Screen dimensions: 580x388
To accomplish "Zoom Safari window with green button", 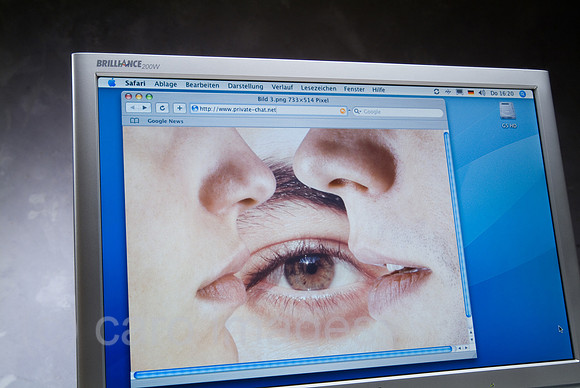I will coord(149,97).
